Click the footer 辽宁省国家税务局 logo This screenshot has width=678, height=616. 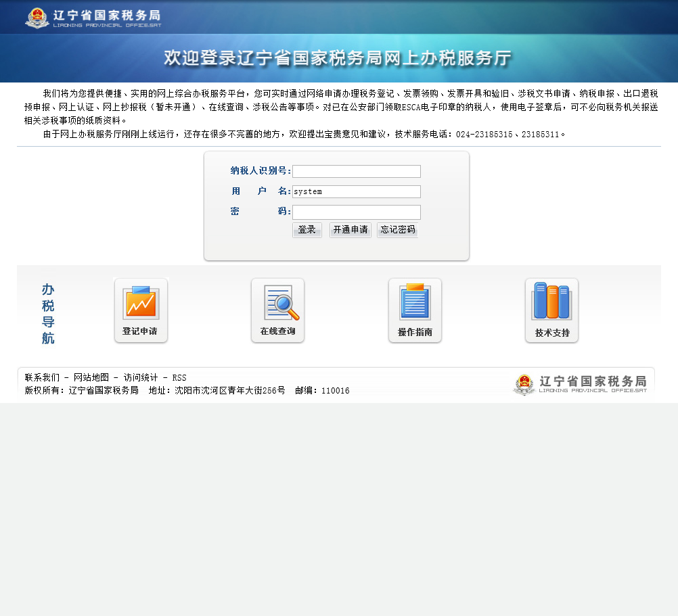pos(580,384)
